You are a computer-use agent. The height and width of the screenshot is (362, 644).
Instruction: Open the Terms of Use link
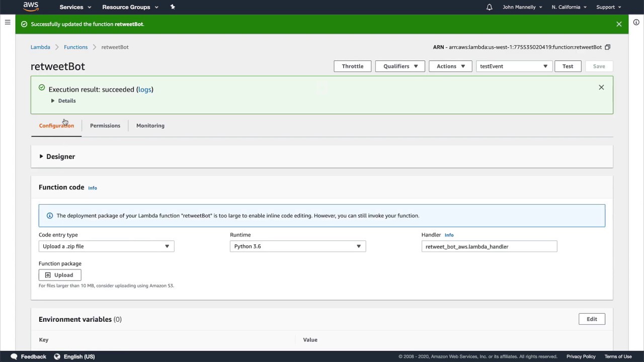618,356
